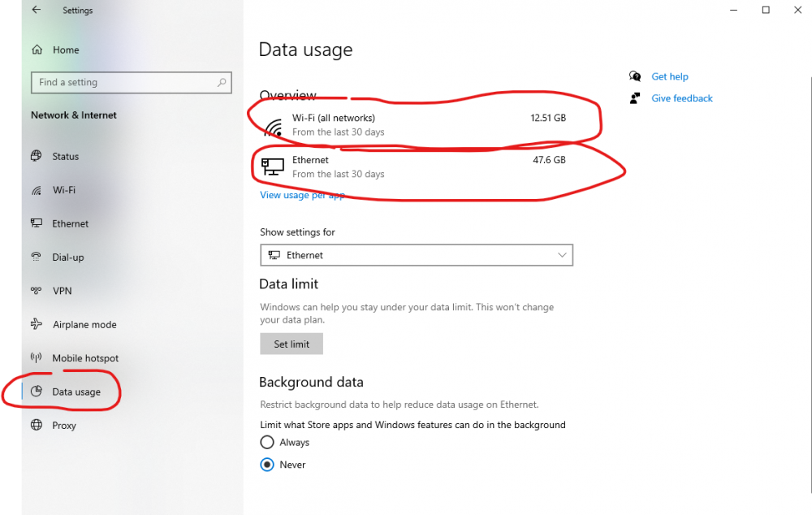Click the Ethernet overview computer icon

tap(272, 167)
